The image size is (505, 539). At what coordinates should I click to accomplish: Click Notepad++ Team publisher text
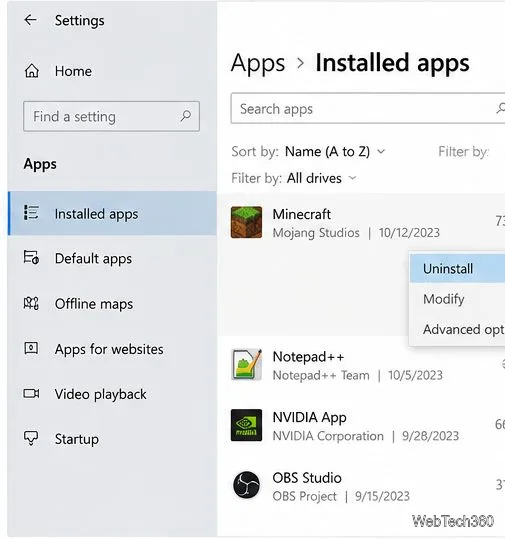(321, 375)
